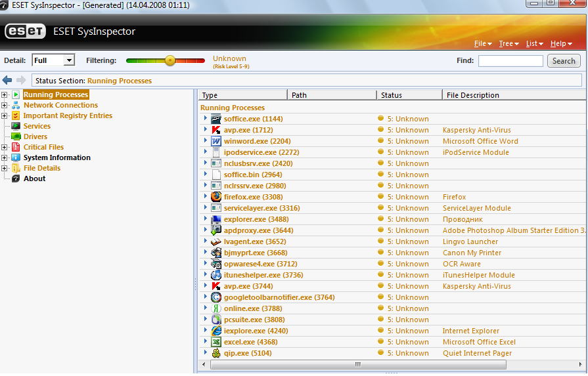Expand soffice.exe (1144) process details

[205, 118]
